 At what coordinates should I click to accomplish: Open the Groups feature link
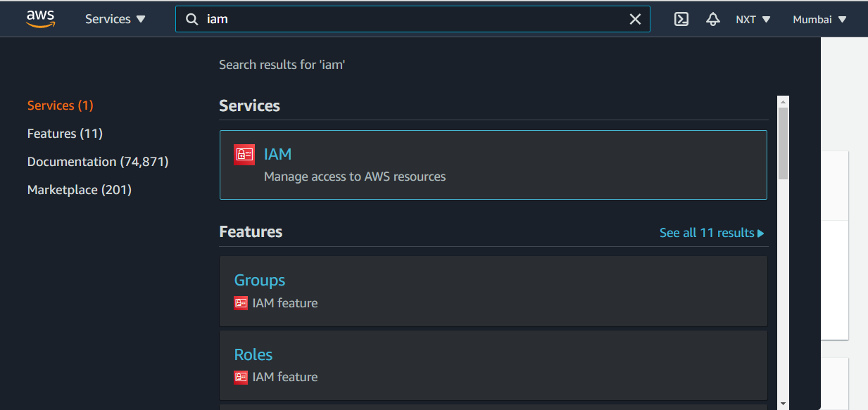point(260,280)
